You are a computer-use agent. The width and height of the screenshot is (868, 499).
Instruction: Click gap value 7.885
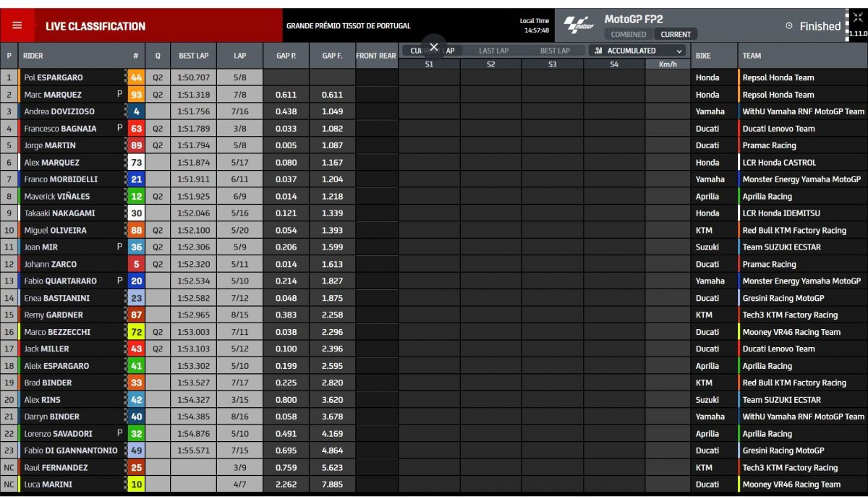[332, 485]
